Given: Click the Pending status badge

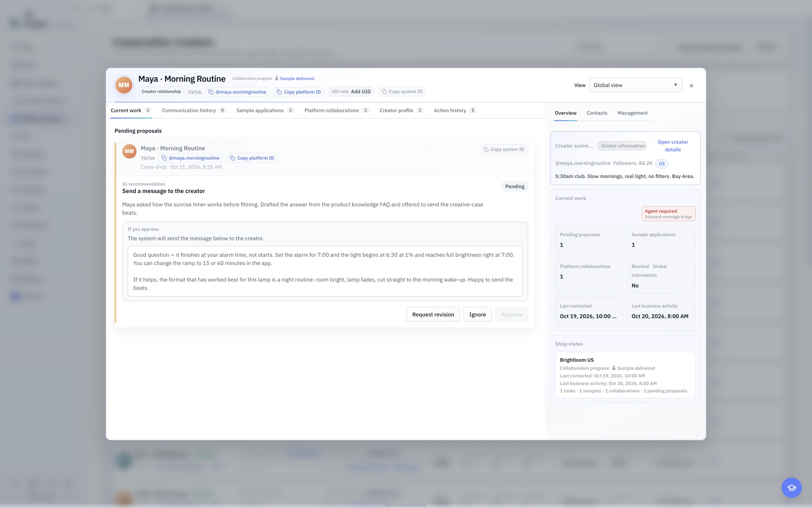Looking at the screenshot, I should click(x=515, y=186).
